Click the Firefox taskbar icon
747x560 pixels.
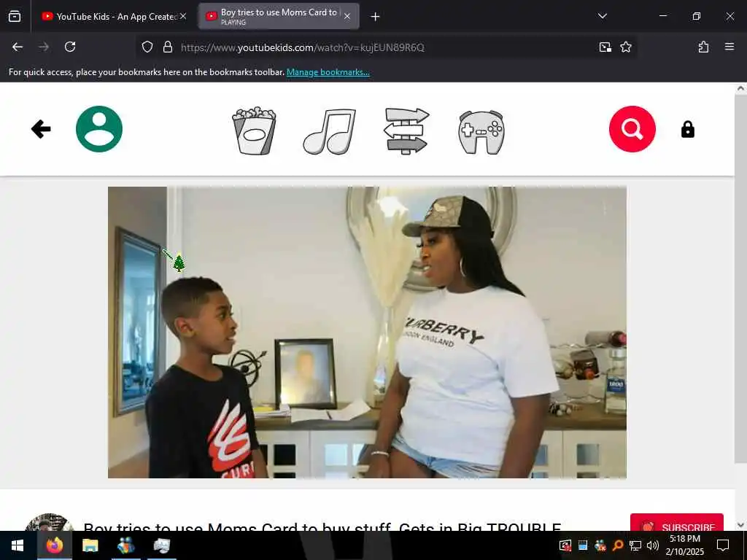(x=54, y=545)
